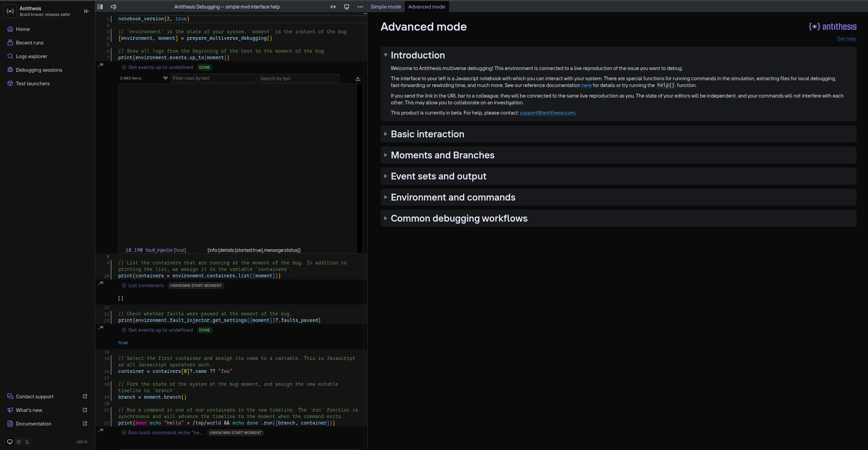
Task: Expand the Basic interaction section
Action: tap(427, 134)
